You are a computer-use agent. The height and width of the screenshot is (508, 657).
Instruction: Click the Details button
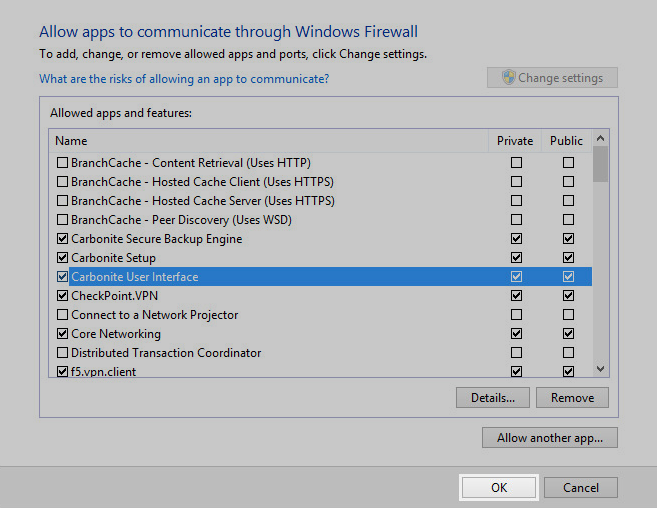pos(492,398)
